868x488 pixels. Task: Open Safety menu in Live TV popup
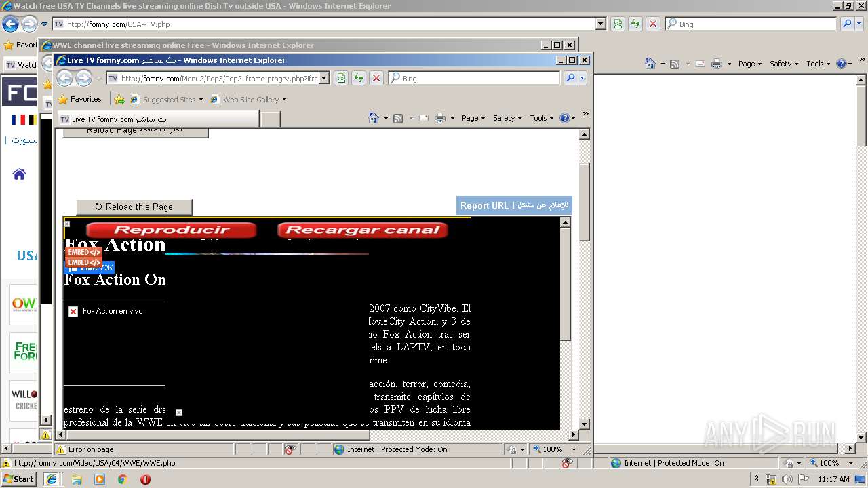(x=507, y=118)
